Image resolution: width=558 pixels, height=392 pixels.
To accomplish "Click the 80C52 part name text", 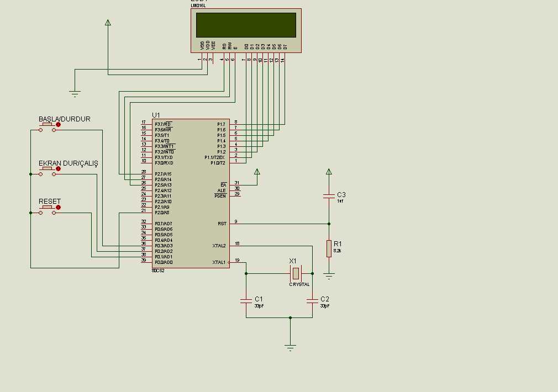I will point(158,271).
